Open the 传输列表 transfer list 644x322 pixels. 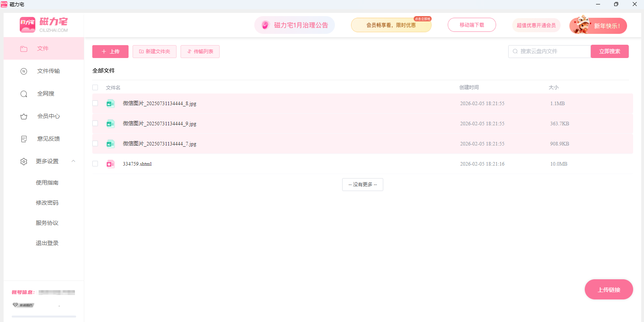200,52
